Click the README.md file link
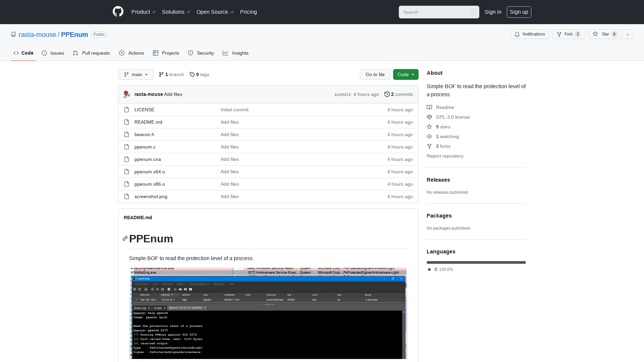 148,122
